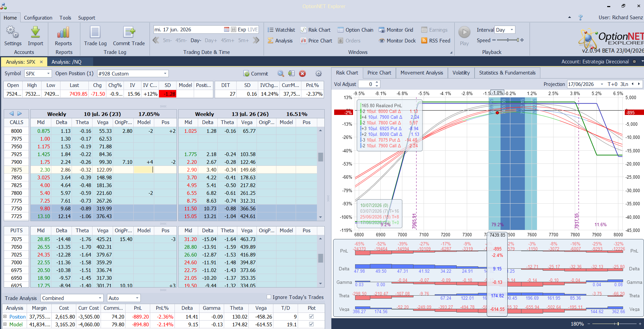
Task: Go to previous expiration with left arrow
Action: [x=11, y=114]
